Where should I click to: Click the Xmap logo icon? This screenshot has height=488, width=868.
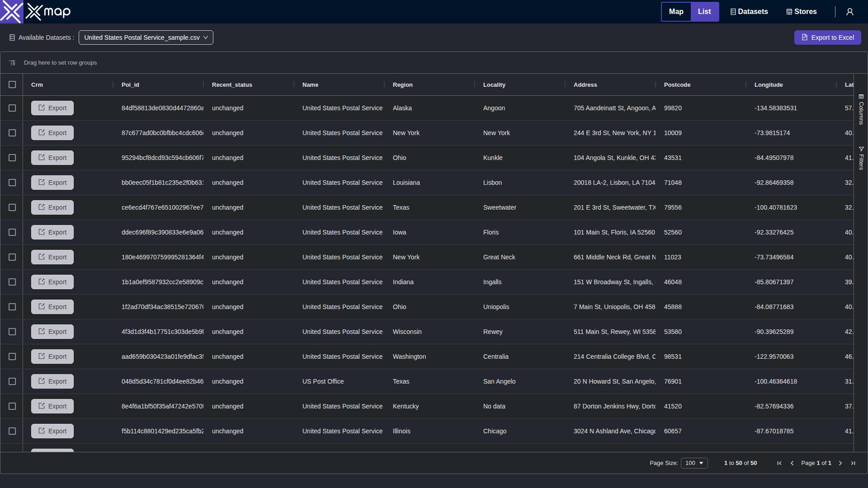[11, 12]
